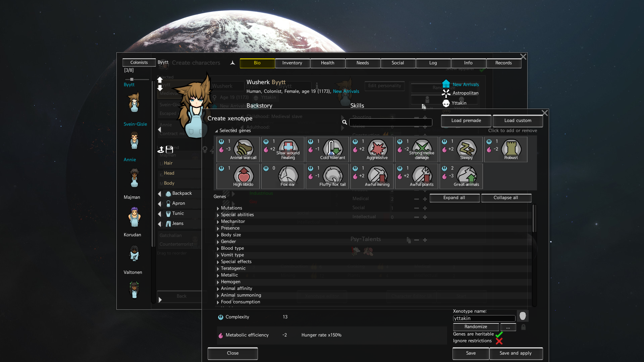Screen dimensions: 644x362
Task: Remove the Awful mining gene
Action: click(372, 176)
